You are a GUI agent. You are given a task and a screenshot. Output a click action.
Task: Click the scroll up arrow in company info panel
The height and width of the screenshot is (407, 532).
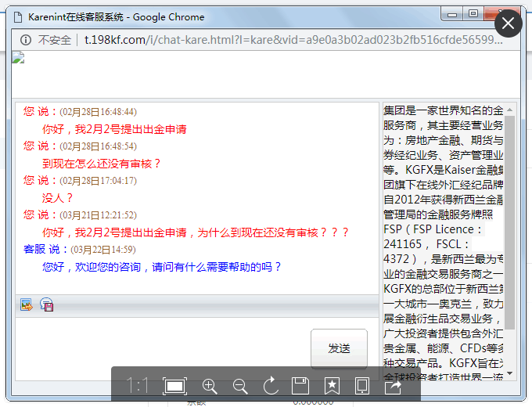tap(511, 110)
